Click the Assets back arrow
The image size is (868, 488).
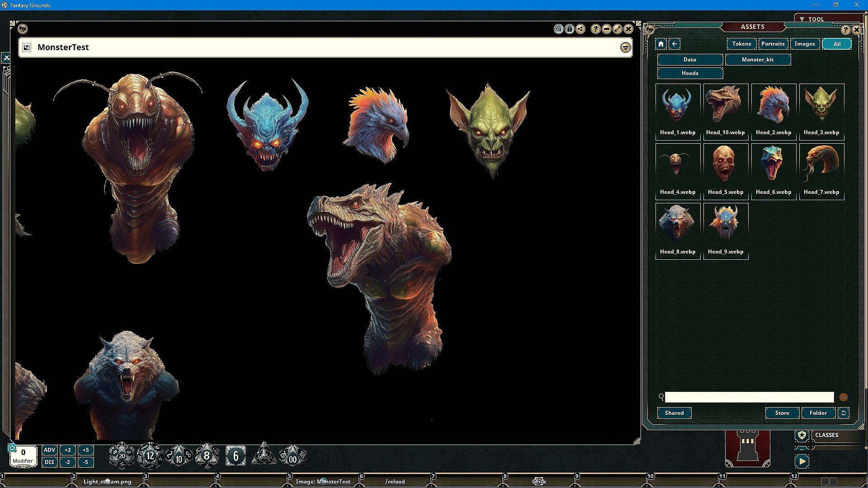pyautogui.click(x=675, y=44)
